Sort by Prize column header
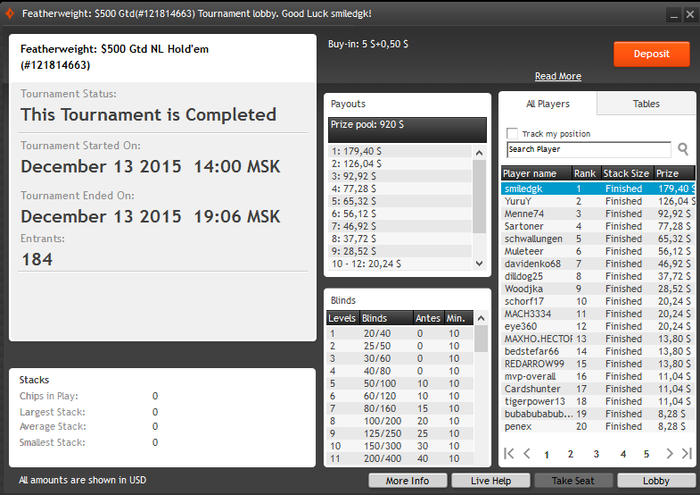Screen dimensions: 700x495 coord(674,173)
